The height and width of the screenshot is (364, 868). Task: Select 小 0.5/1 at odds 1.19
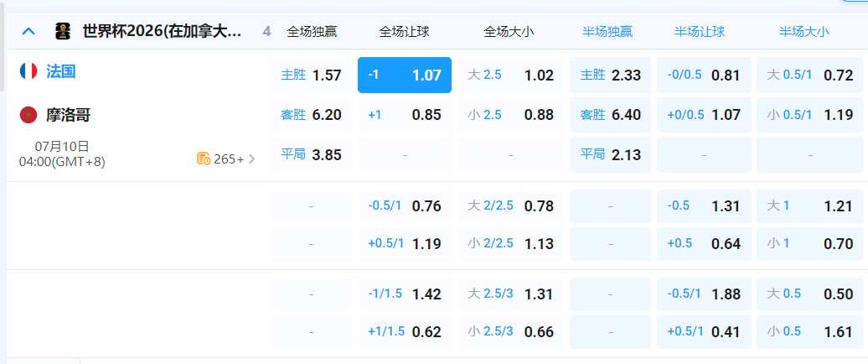(810, 115)
